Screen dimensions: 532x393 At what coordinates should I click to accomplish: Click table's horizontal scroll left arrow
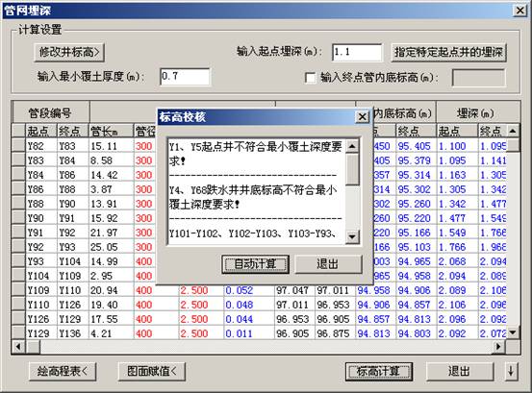(18, 346)
